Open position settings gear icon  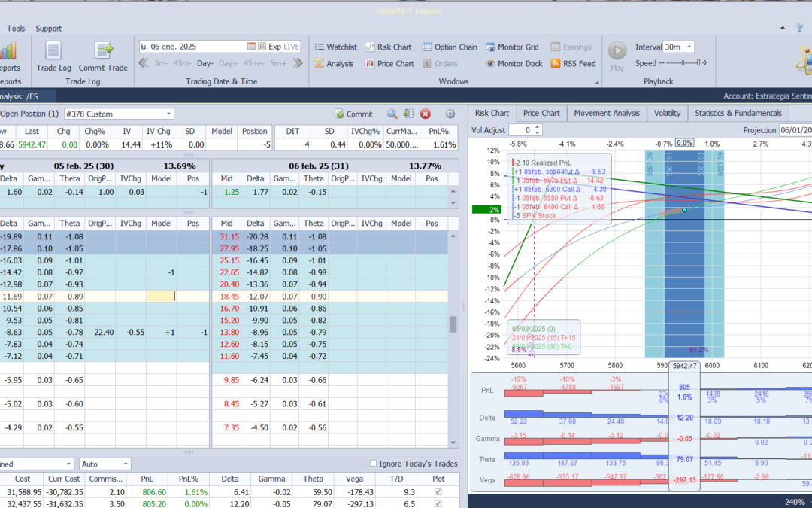point(450,114)
